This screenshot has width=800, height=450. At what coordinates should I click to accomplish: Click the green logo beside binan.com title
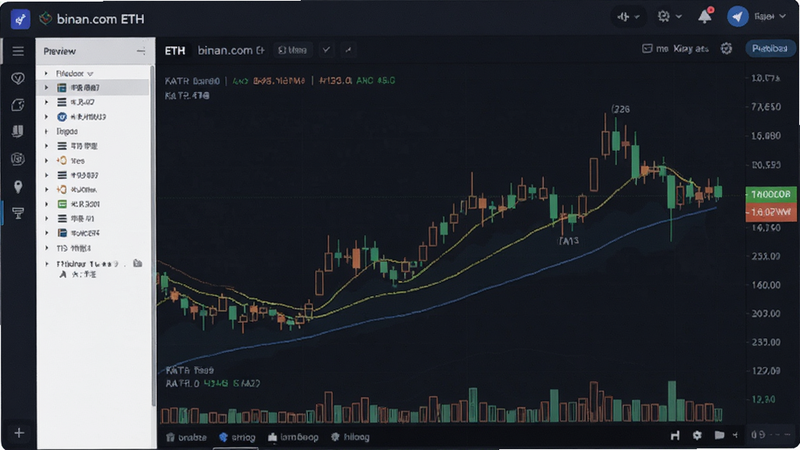[46, 19]
